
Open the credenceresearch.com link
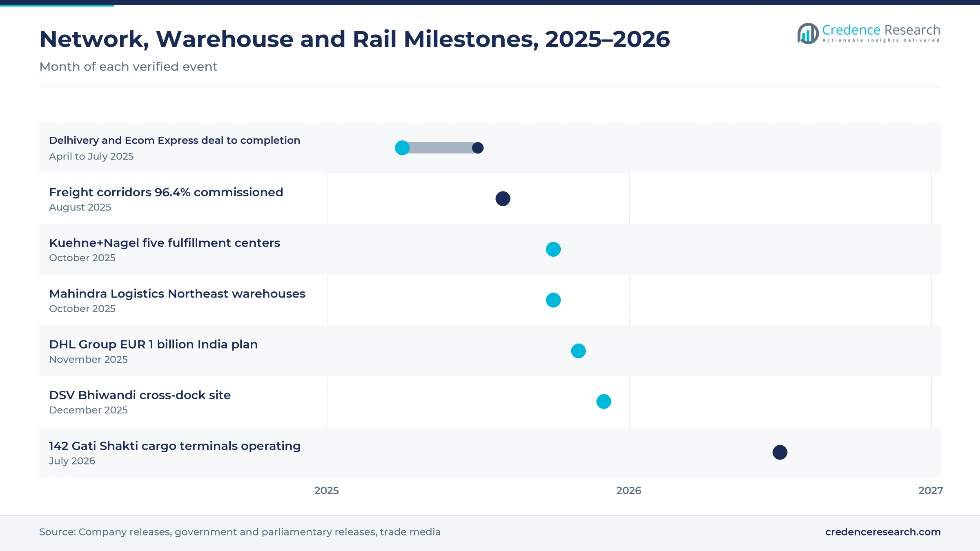click(x=883, y=532)
